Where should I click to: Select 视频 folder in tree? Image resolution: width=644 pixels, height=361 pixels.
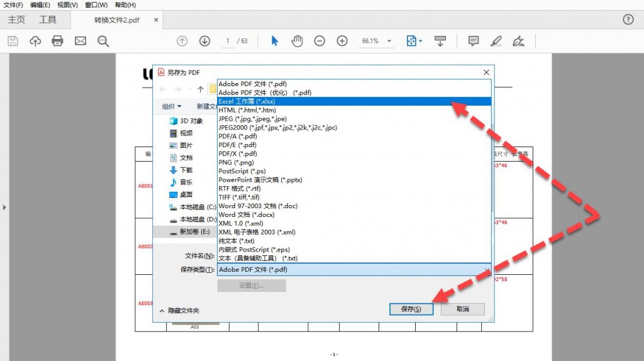[181, 133]
